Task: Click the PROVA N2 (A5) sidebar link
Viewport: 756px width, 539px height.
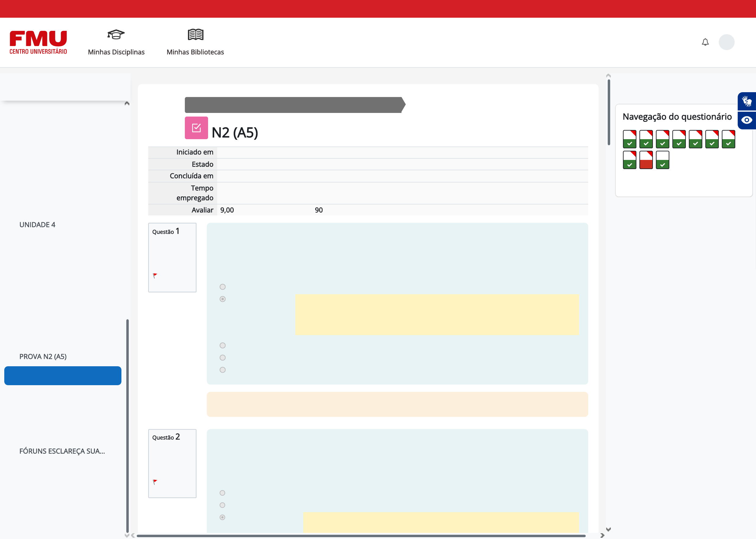Action: tap(43, 356)
